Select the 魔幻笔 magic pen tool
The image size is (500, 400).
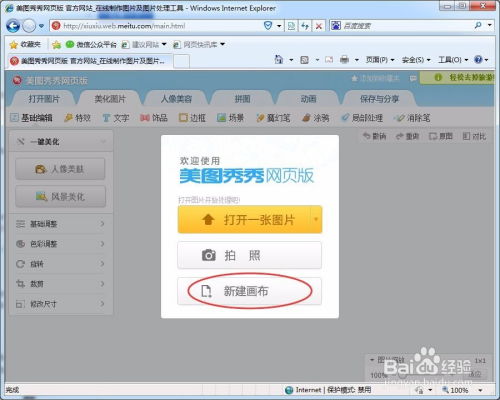[273, 118]
